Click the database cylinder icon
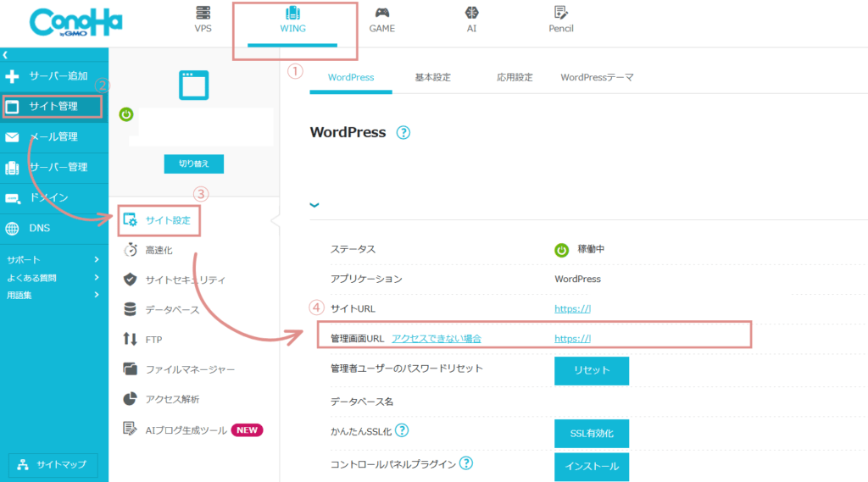 (130, 309)
